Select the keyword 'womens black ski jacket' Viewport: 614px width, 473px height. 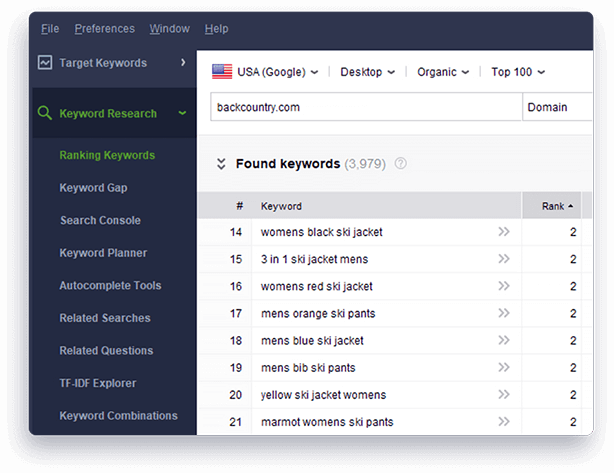point(321,232)
